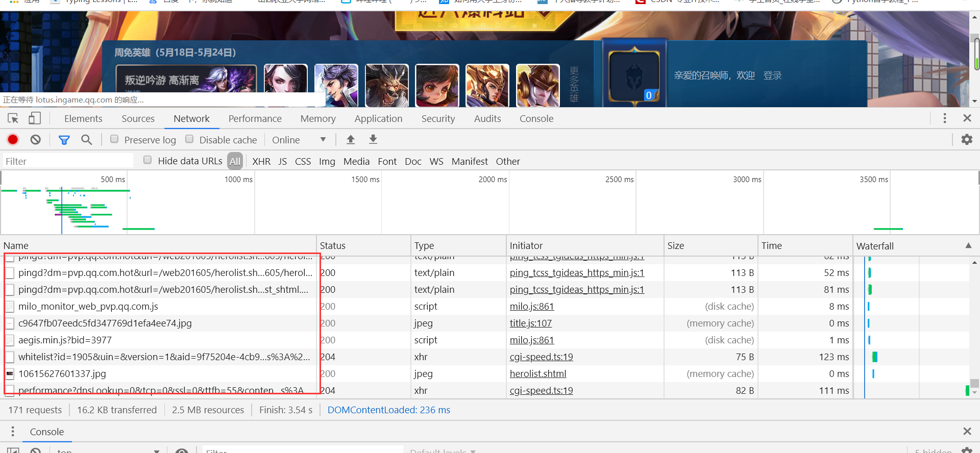Select the bull-faced hero portrait
This screenshot has height=453, width=980.
point(387,85)
